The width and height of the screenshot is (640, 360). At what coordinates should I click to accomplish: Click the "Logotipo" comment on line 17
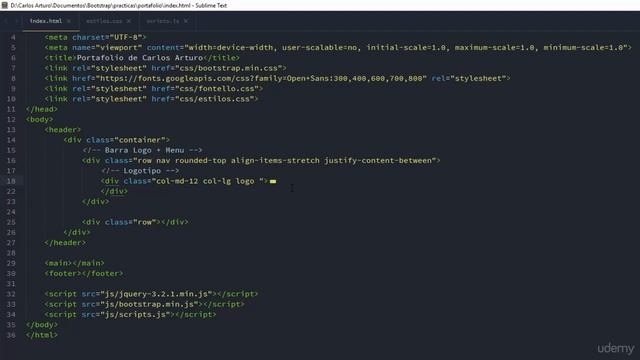pos(140,171)
